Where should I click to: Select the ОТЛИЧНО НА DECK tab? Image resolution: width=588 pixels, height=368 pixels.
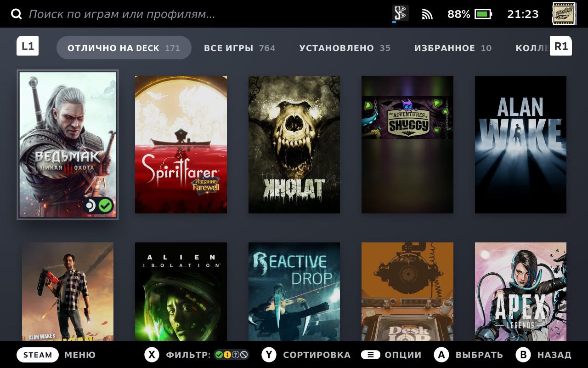tap(124, 48)
